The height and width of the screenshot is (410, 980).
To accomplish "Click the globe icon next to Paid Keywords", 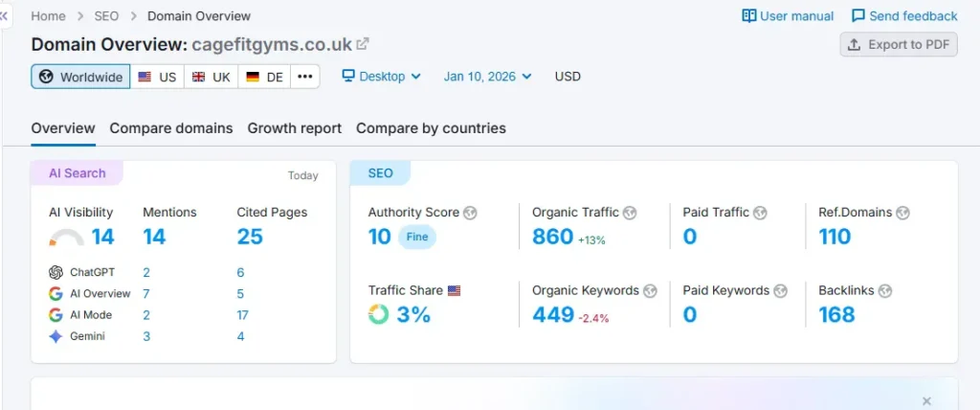I will click(780, 291).
